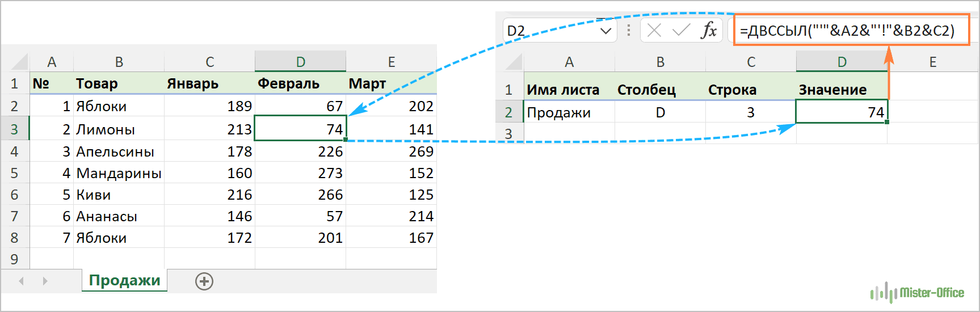Click the Enter checkmark icon in formula bar
Viewport: 980px width, 312px height.
pyautogui.click(x=681, y=30)
